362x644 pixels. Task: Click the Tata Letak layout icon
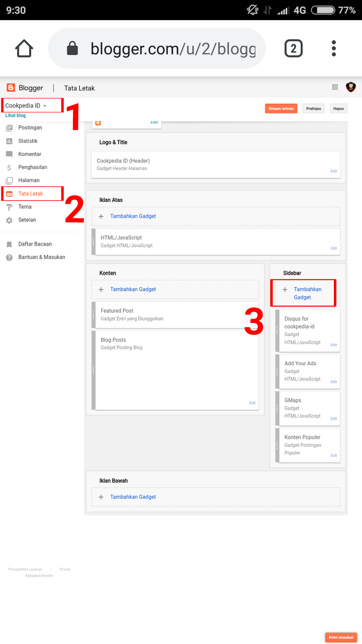click(9, 194)
